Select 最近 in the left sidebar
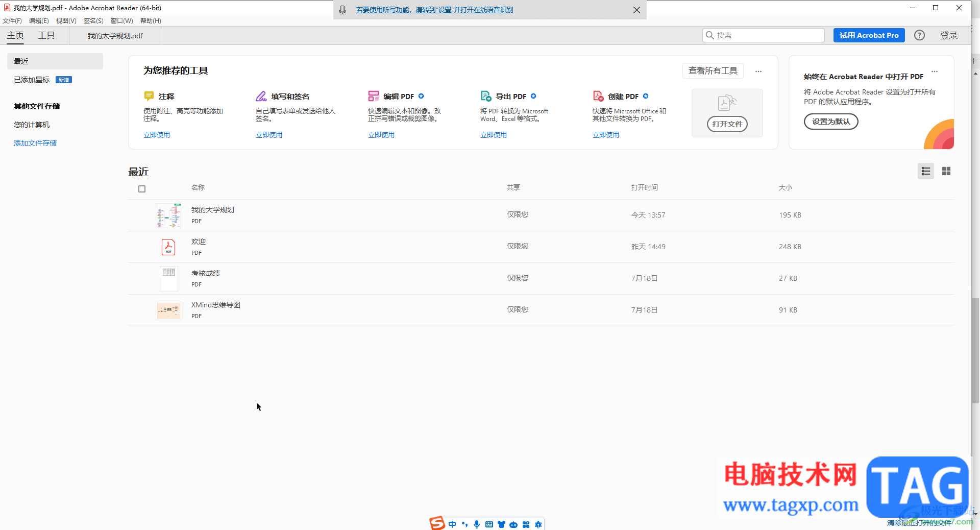Image resolution: width=980 pixels, height=530 pixels. point(55,61)
